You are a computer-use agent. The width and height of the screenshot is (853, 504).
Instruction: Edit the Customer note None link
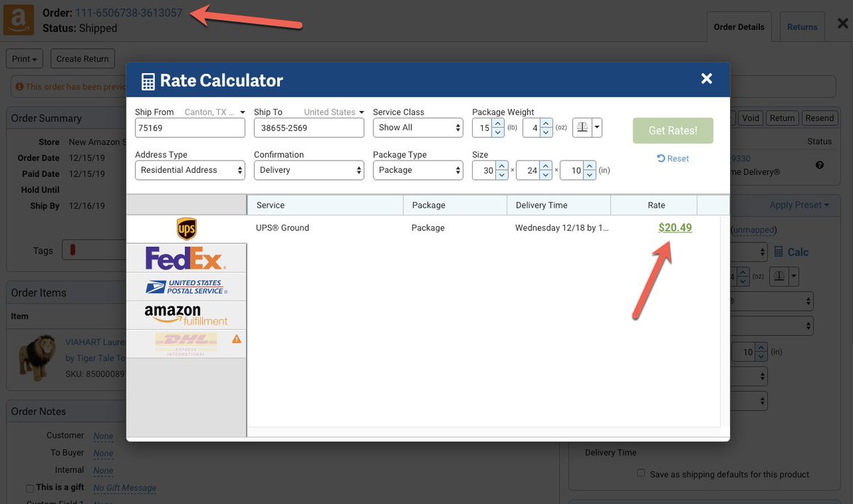click(x=103, y=436)
